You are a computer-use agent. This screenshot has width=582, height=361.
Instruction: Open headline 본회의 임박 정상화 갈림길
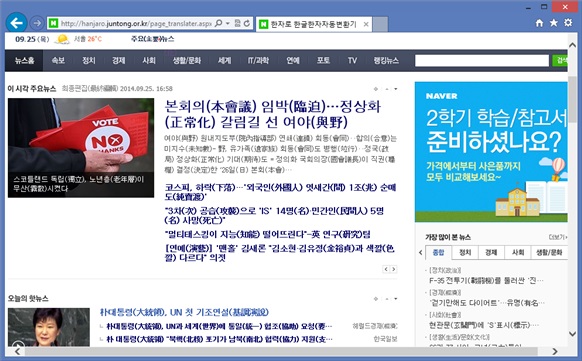point(273,114)
